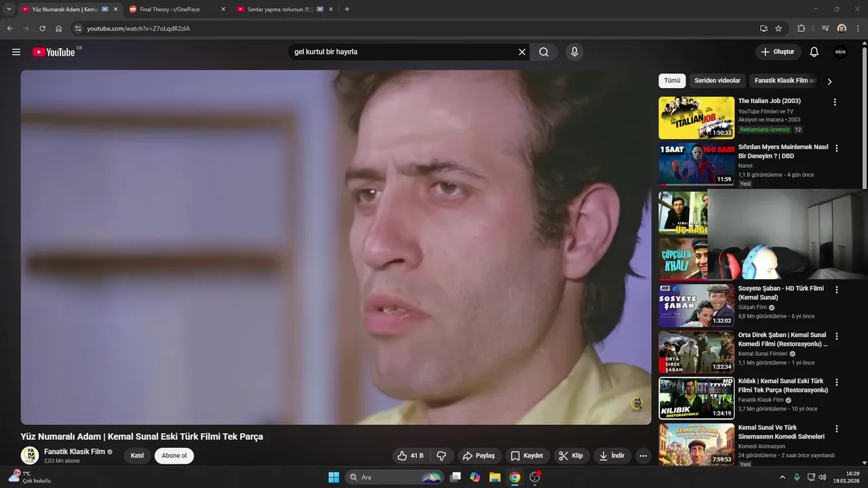Open the weather widget on taskbar
Image resolution: width=868 pixels, height=488 pixels.
[x=31, y=477]
